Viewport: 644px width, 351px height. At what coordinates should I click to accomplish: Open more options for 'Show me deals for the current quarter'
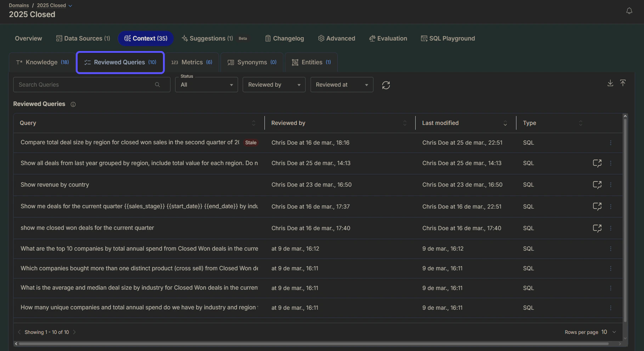[x=610, y=206]
